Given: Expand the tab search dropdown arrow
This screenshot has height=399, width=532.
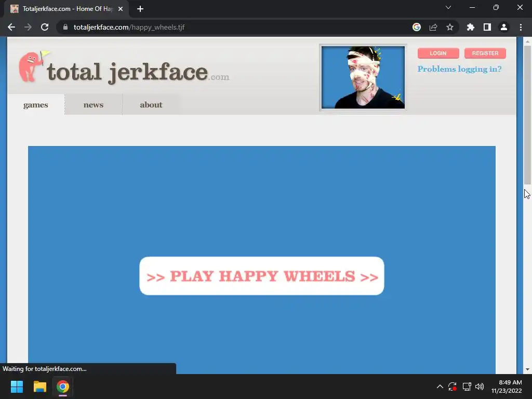Looking at the screenshot, I should pyautogui.click(x=448, y=7).
